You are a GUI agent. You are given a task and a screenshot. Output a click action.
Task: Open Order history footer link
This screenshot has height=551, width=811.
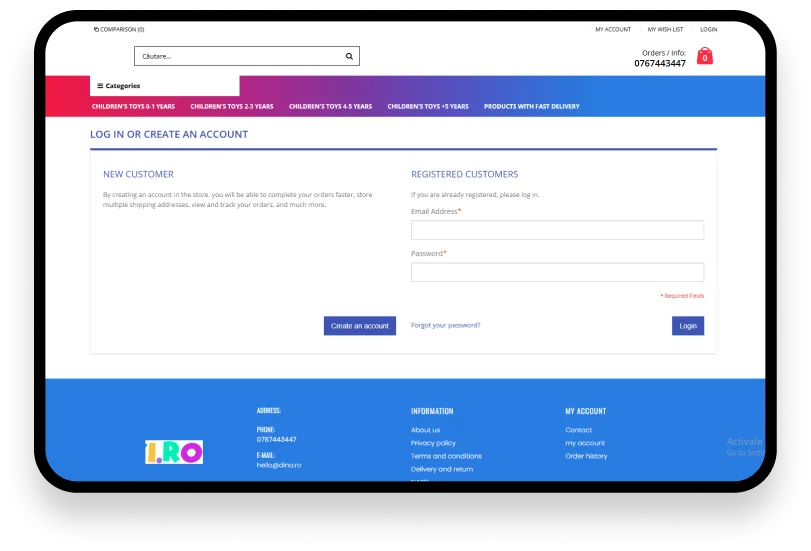click(587, 456)
